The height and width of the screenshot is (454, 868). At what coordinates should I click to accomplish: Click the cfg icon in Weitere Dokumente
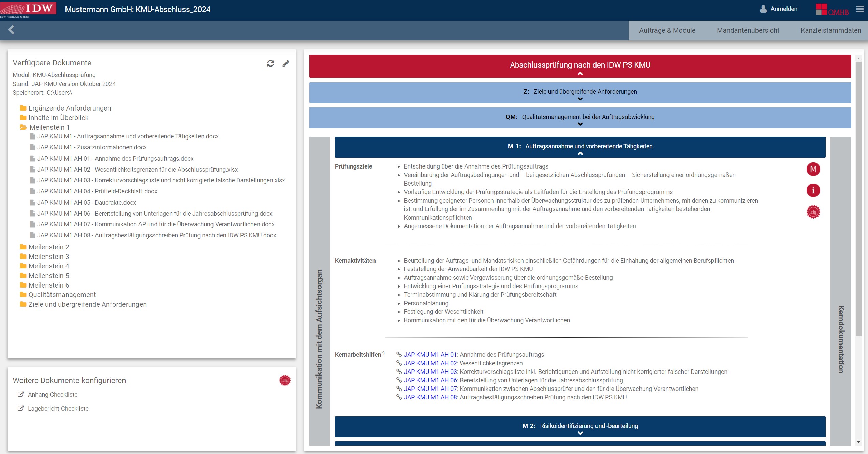tap(285, 380)
